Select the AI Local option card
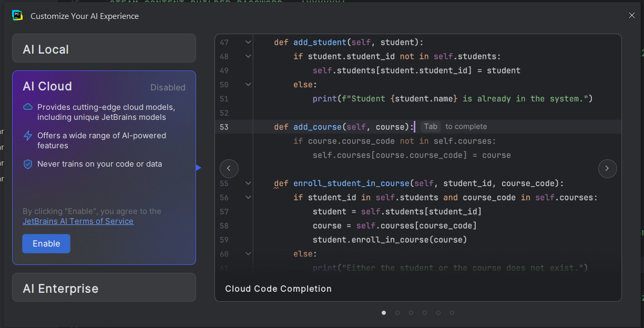This screenshot has height=328, width=644. pos(104,48)
